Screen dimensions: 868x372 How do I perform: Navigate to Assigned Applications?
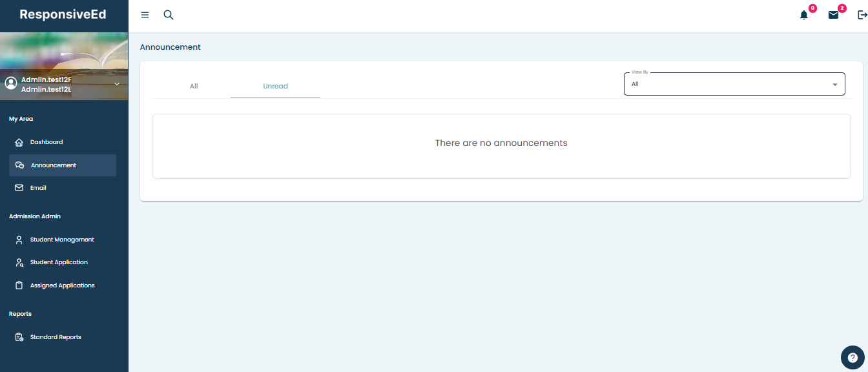62,285
